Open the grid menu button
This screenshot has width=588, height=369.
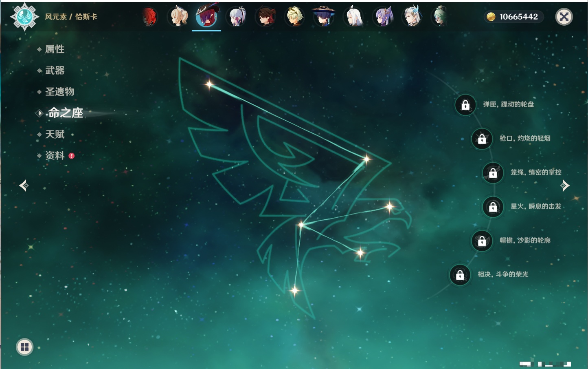24,347
